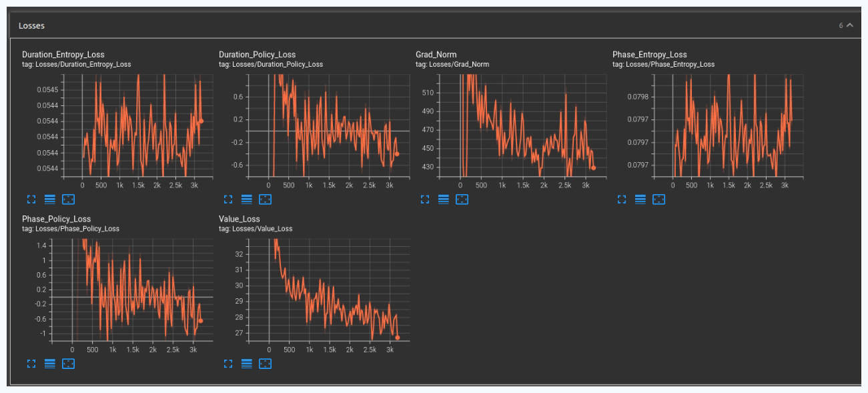The height and width of the screenshot is (393, 868).
Task: Maximize the Phase_Entropy_Loss chart
Action: pyautogui.click(x=622, y=199)
